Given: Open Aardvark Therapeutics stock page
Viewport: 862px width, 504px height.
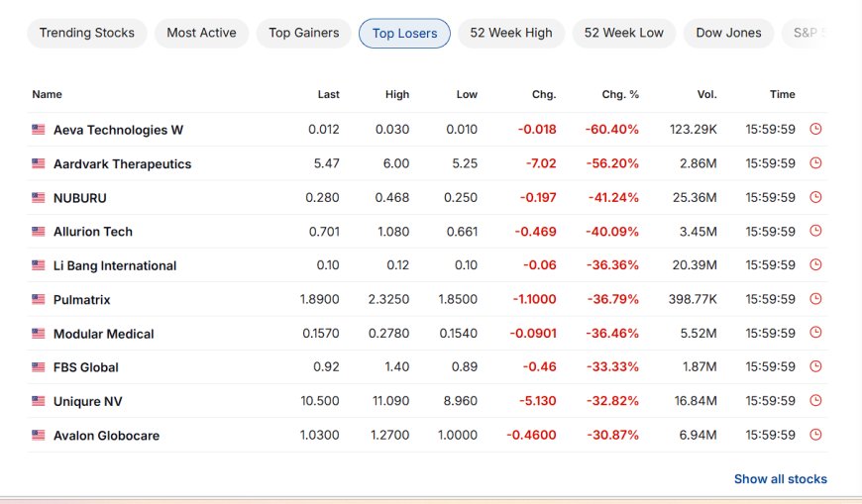Looking at the screenshot, I should [123, 164].
